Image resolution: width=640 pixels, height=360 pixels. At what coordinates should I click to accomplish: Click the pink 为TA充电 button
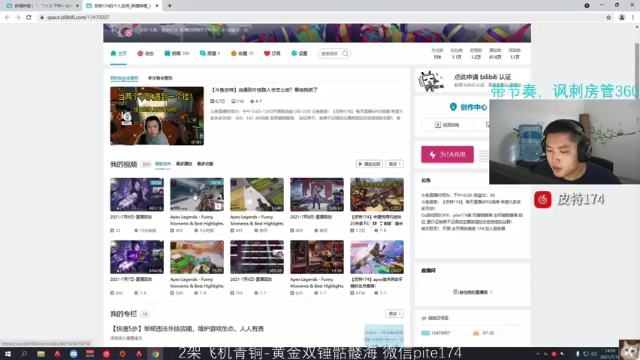point(447,154)
